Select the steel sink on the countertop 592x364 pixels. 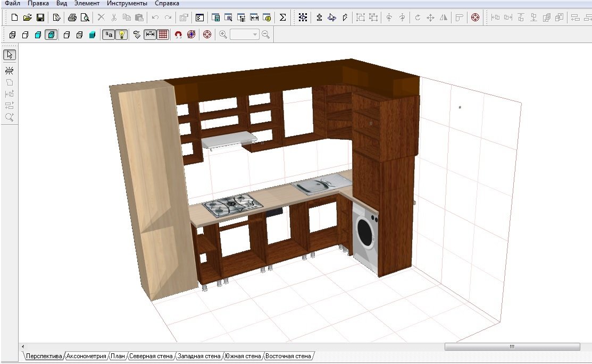[x=322, y=184]
